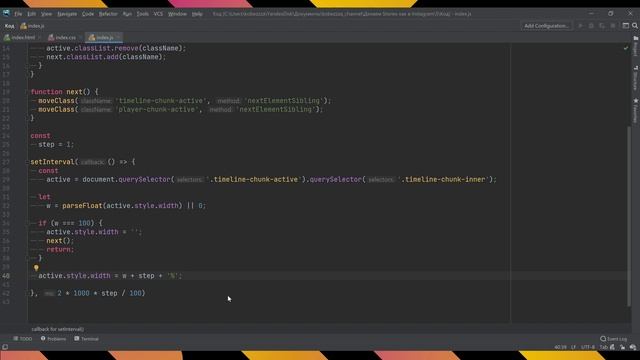Close the index.html tab
Image resolution: width=640 pixels, height=360 pixels.
[40, 38]
